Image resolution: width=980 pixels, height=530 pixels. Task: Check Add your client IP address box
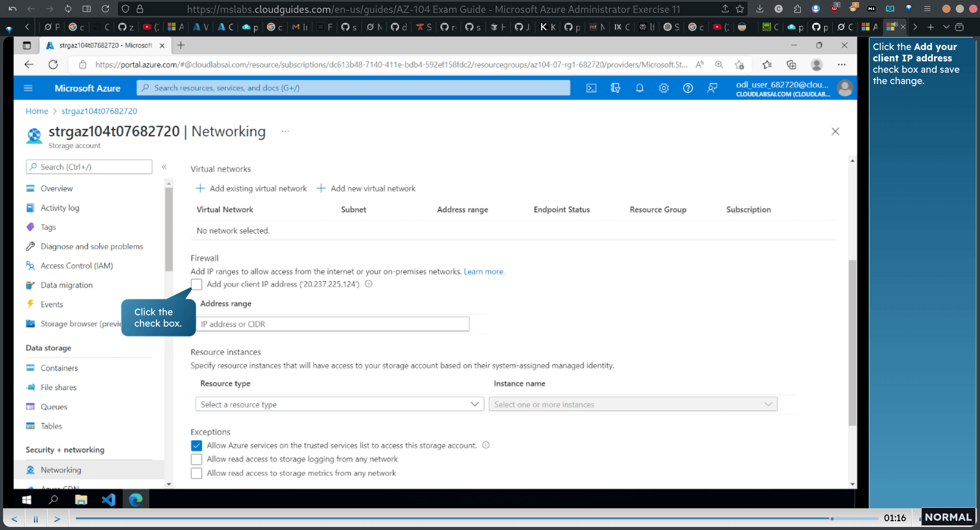[x=196, y=284]
